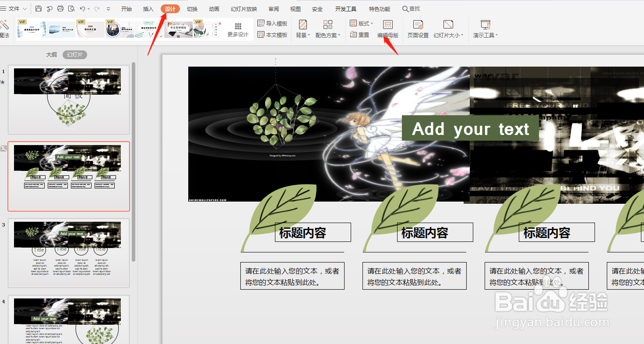644x344 pixels.
Task: Choose the city skyline circle template
Action: (x=120, y=28)
